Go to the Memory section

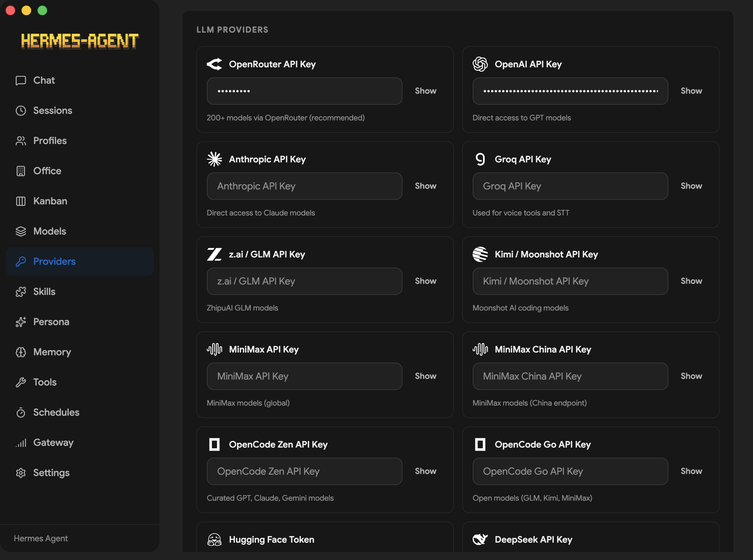point(80,352)
